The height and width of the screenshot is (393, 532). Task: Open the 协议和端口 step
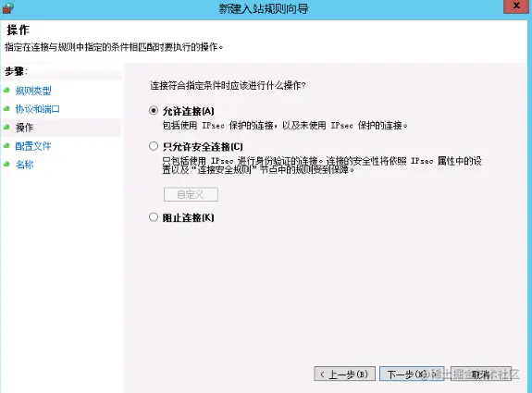pos(38,109)
